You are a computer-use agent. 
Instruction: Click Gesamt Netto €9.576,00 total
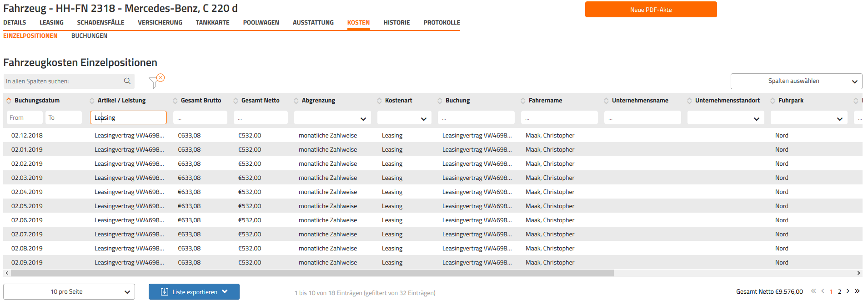[x=769, y=291]
